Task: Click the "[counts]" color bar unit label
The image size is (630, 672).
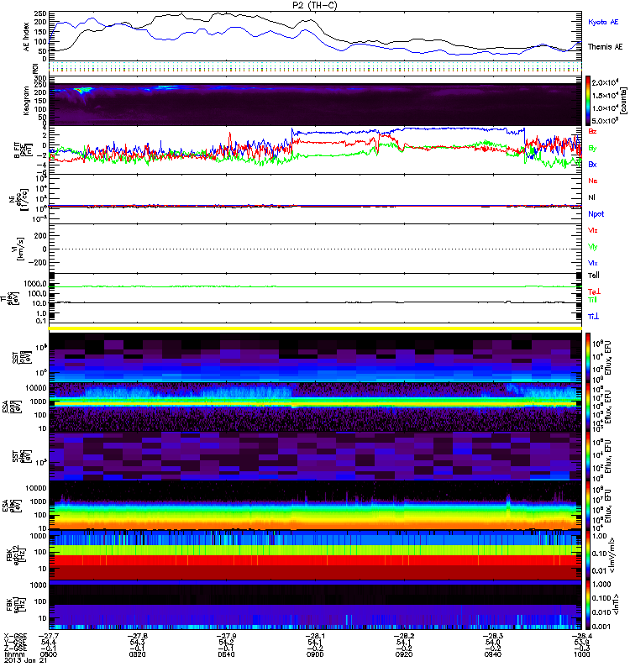Action: click(x=623, y=101)
